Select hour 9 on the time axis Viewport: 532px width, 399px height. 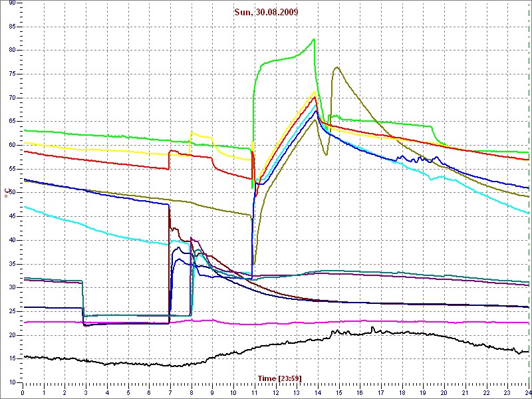click(212, 394)
